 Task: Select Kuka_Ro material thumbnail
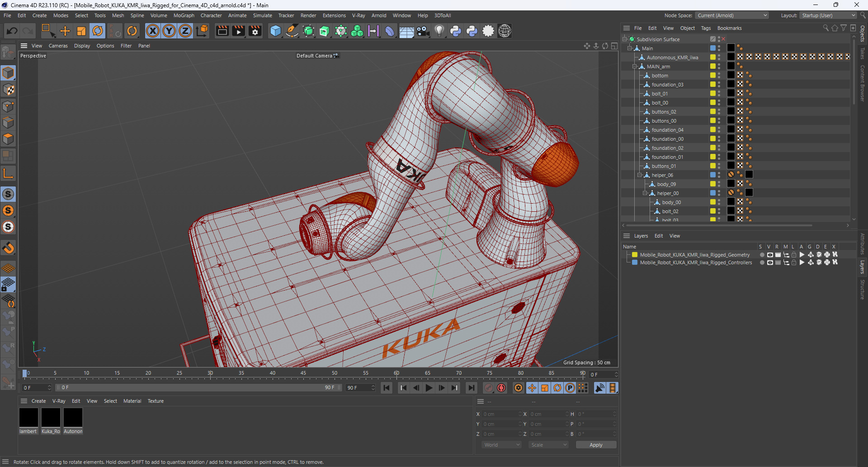pos(51,417)
